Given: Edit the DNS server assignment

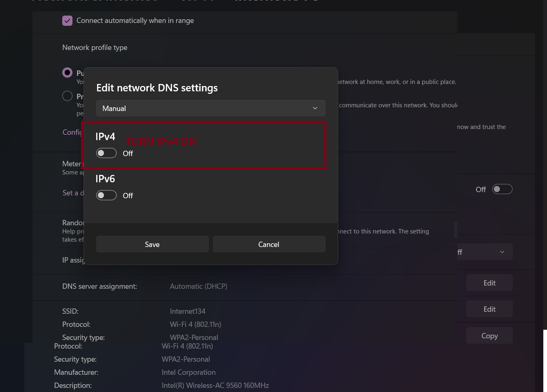Looking at the screenshot, I should (489, 309).
